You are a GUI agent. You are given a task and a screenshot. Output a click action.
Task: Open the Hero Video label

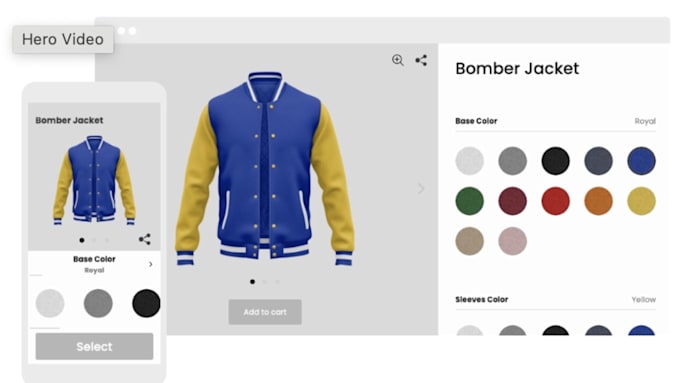(63, 39)
